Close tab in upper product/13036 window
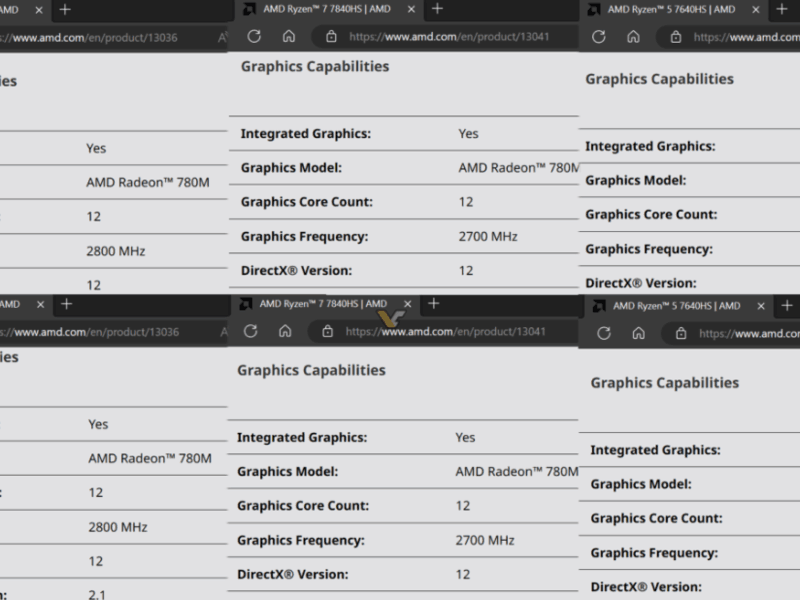The image size is (800, 600). (39, 10)
